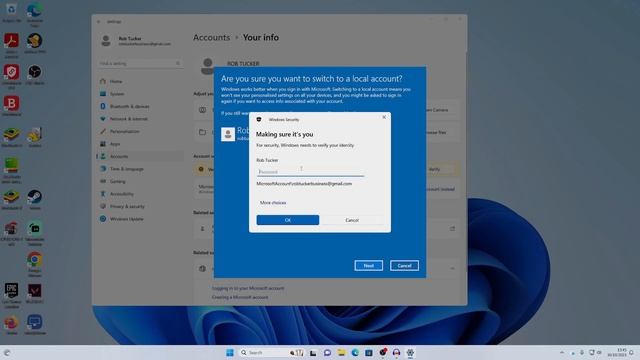
Task: Click the Accounts breadcrumb in Settings header
Action: click(x=211, y=37)
